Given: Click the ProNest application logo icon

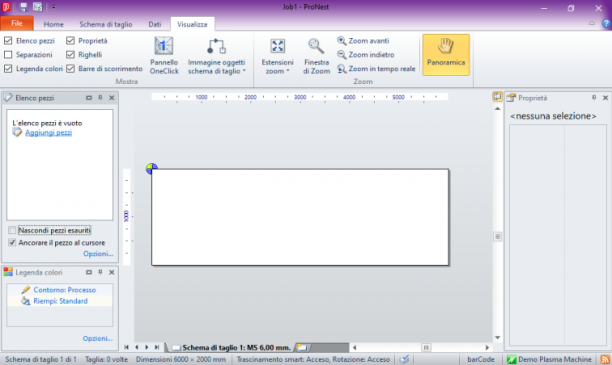Looking at the screenshot, I should click(x=6, y=7).
